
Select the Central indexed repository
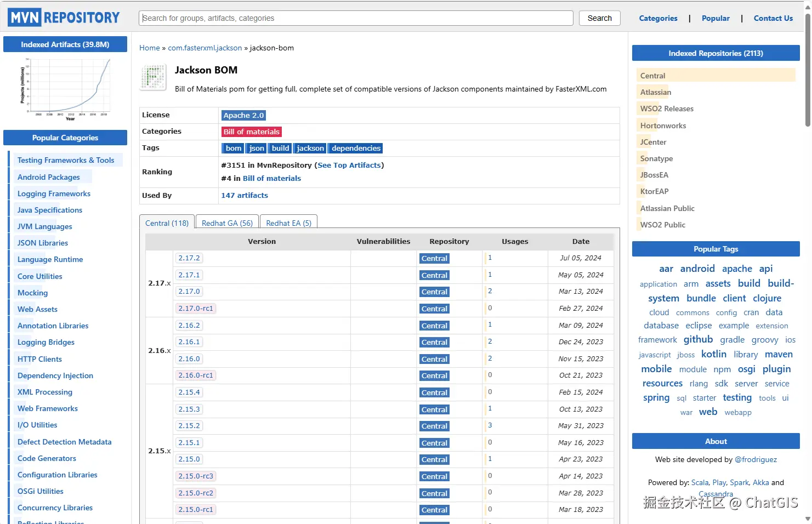coord(652,76)
